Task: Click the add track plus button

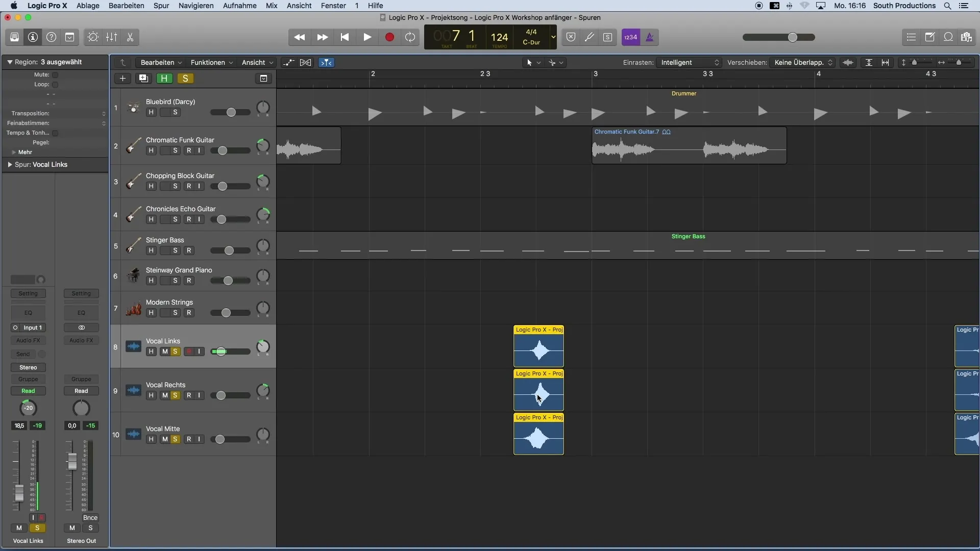Action: coord(122,79)
